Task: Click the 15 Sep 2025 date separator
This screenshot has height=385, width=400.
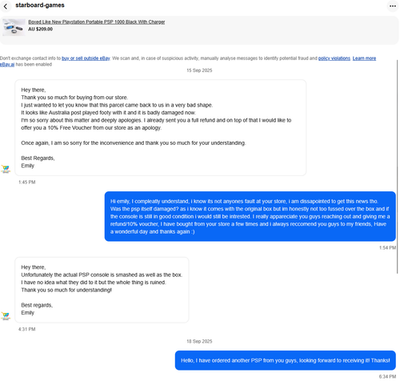Action: click(x=199, y=70)
